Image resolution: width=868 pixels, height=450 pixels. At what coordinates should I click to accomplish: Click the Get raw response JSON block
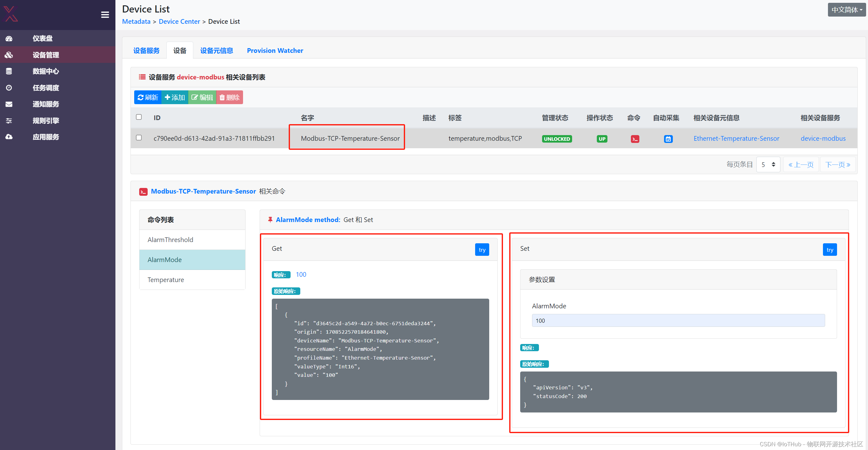[380, 349]
